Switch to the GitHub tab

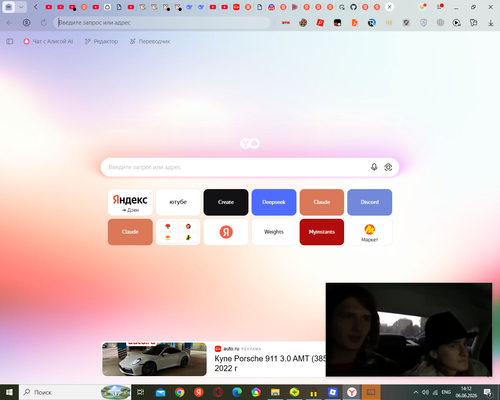[353, 7]
